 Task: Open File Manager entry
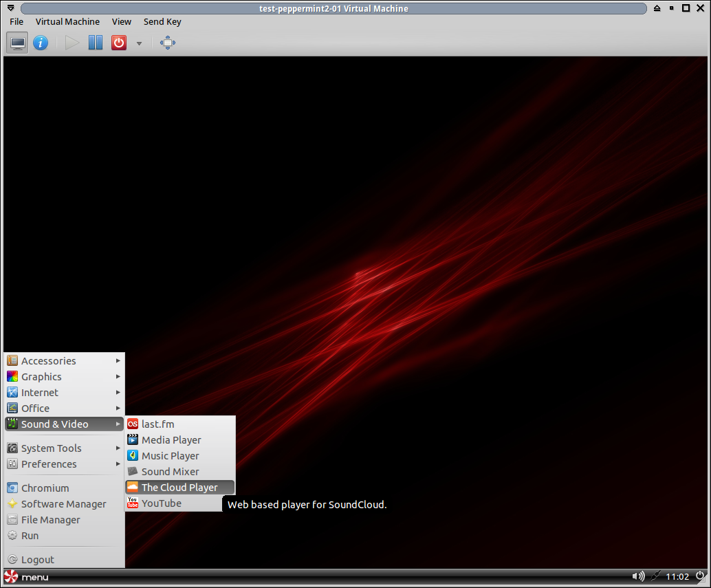pos(65,520)
